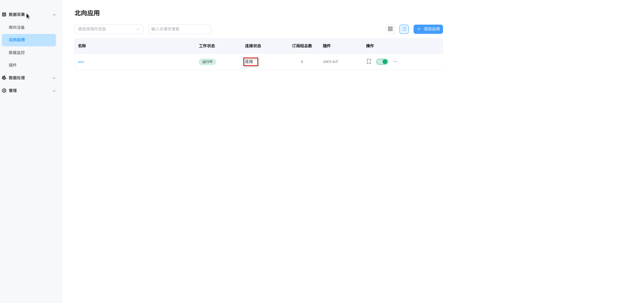
Task: Click the keyword search input field
Action: 180,29
